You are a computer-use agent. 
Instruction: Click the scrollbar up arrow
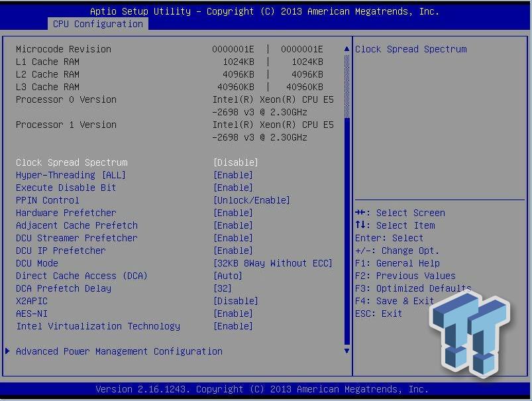[346, 48]
